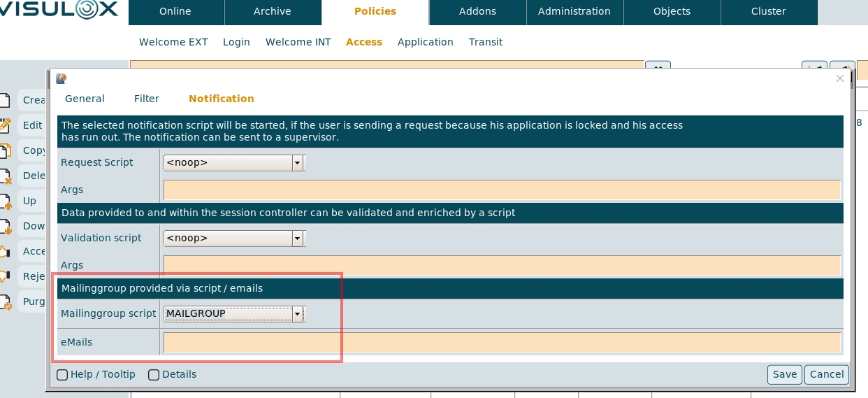Switch to the General tab

(85, 99)
